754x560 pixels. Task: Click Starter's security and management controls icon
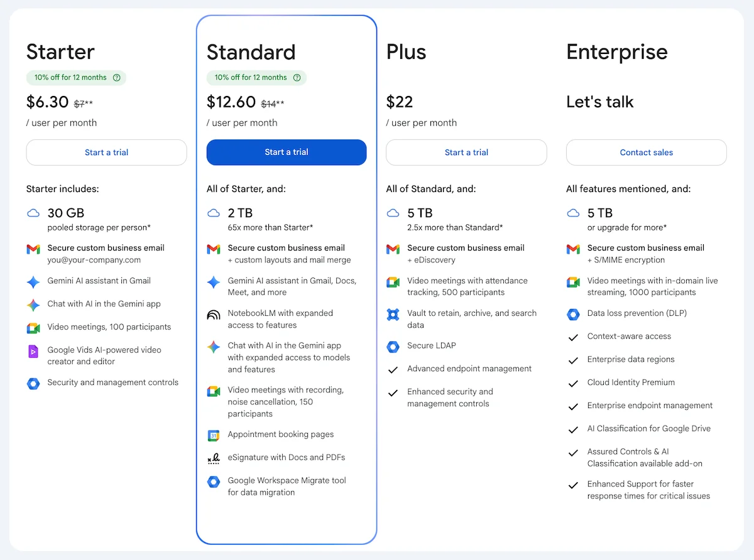pos(33,382)
